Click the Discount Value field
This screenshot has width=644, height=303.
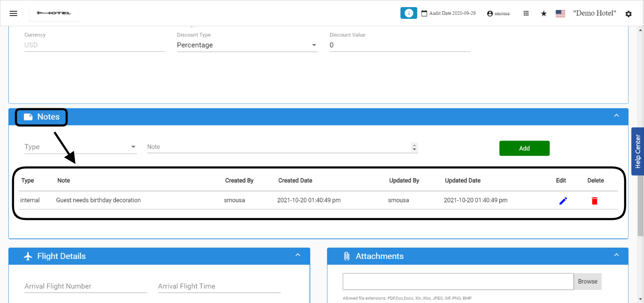pos(400,45)
